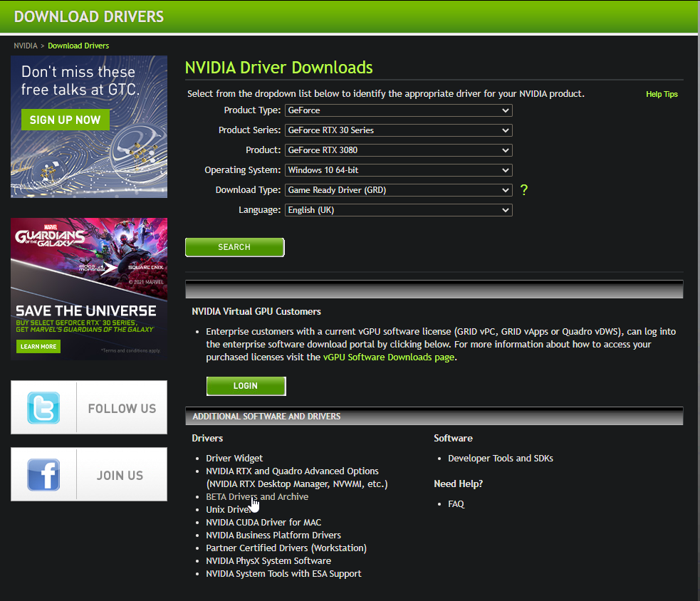Click the Drivers section heading

click(207, 438)
